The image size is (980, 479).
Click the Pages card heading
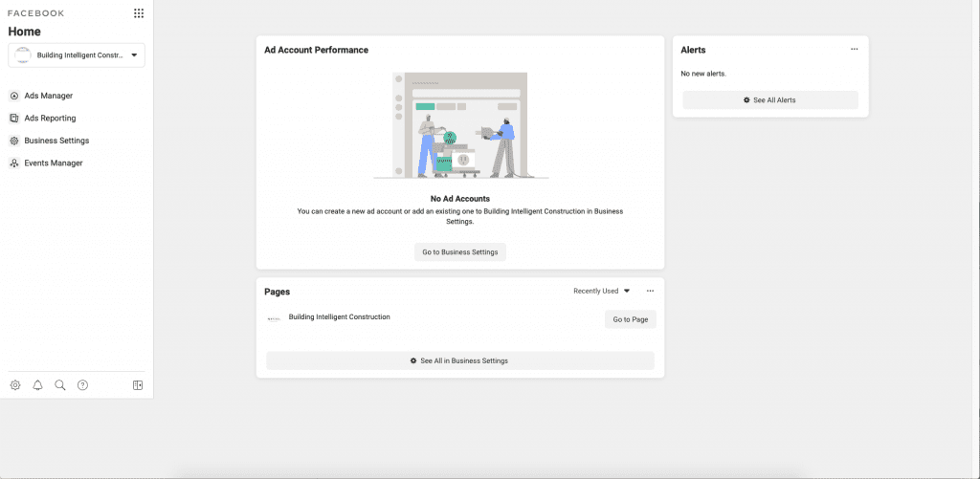[x=277, y=292]
